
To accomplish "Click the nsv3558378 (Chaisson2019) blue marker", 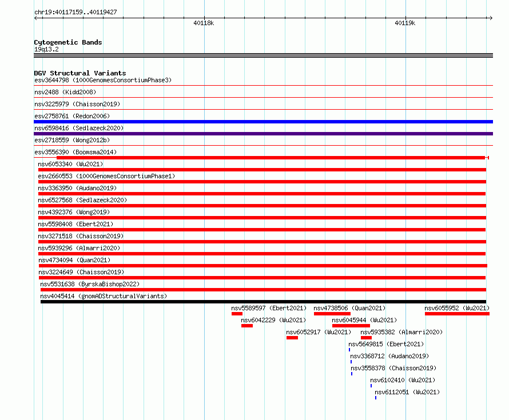I will pos(352,374).
